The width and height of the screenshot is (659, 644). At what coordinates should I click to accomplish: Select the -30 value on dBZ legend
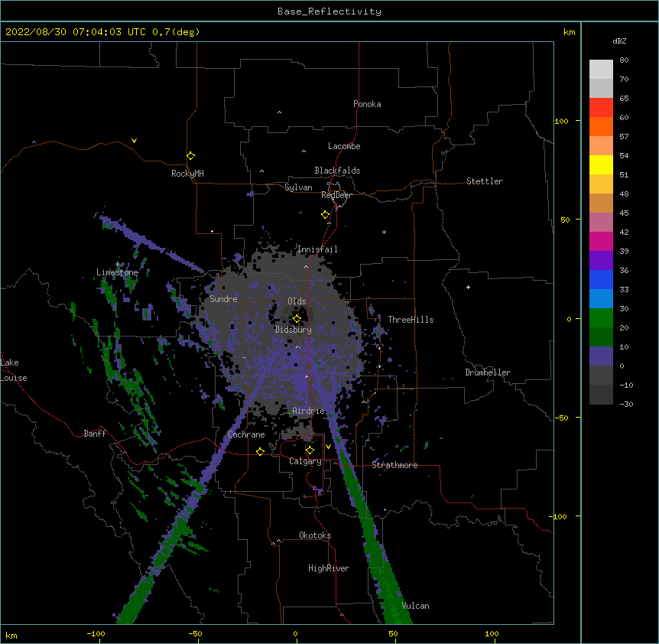(x=626, y=404)
